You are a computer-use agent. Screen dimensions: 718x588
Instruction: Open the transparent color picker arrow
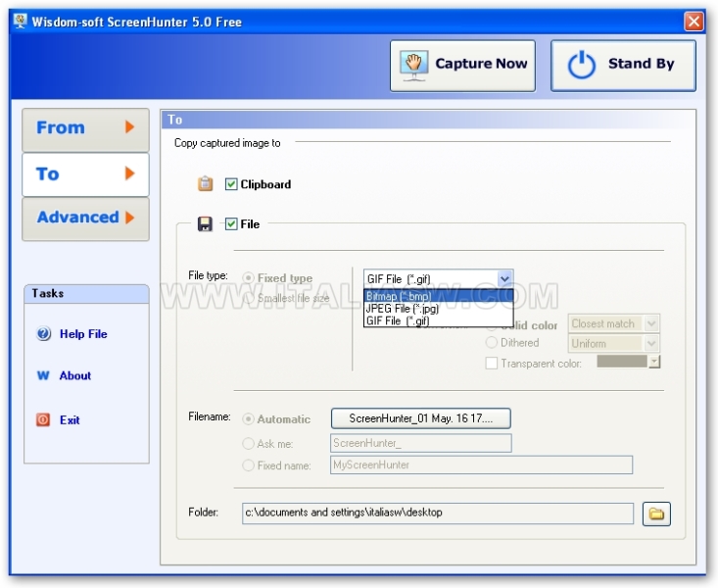(654, 362)
